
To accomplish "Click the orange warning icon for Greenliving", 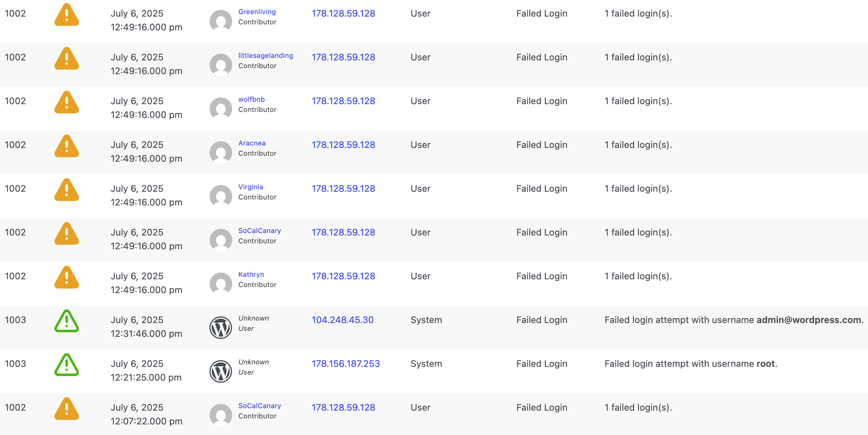I will 66,15.
